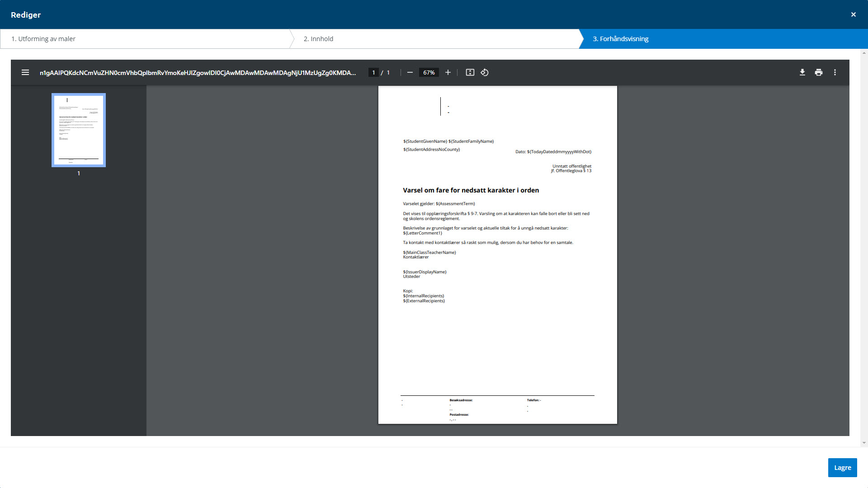Viewport: 868px width, 488px height.
Task: Click the Rediger dialog title
Action: 26,15
